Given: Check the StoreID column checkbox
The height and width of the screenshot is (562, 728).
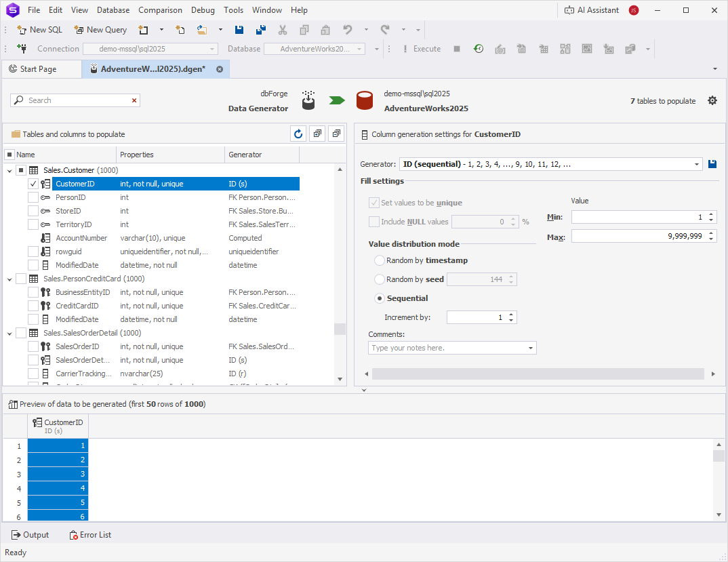Looking at the screenshot, I should pyautogui.click(x=33, y=211).
